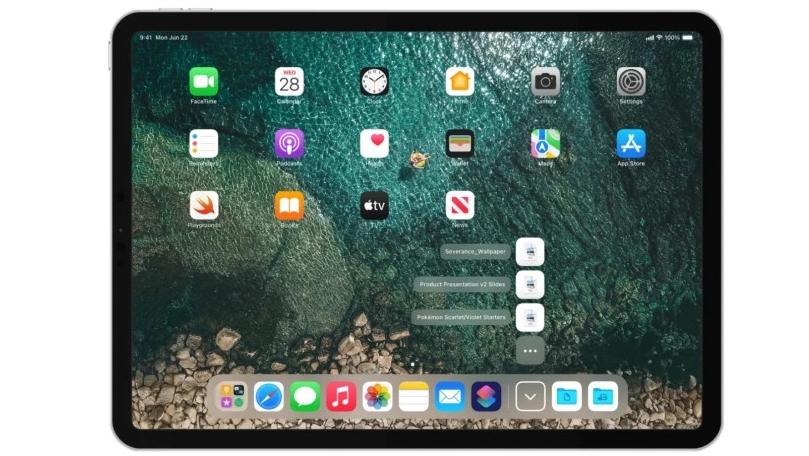Viewport: 809px width, 456px height.
Task: Open the Apple TV app
Action: click(x=375, y=205)
